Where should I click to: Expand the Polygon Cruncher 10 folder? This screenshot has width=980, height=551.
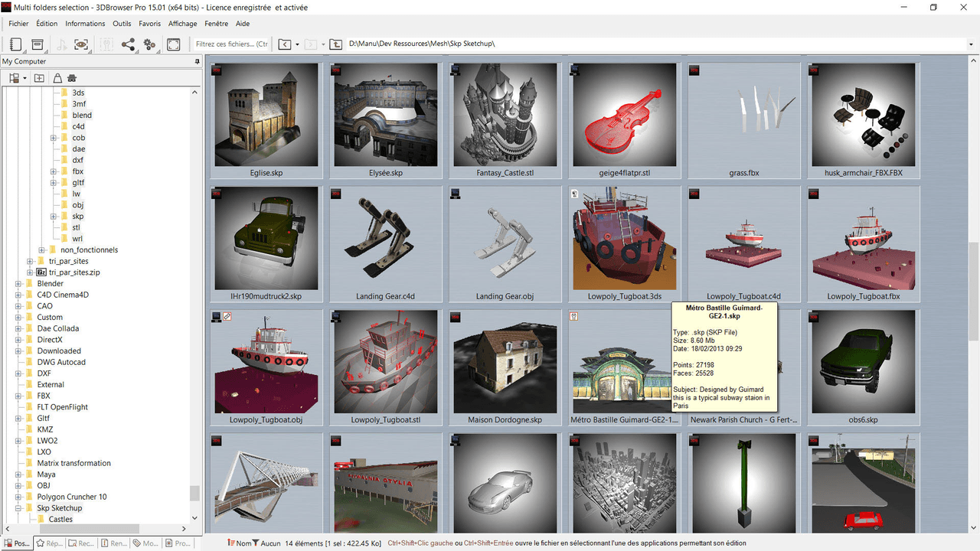pyautogui.click(x=18, y=497)
